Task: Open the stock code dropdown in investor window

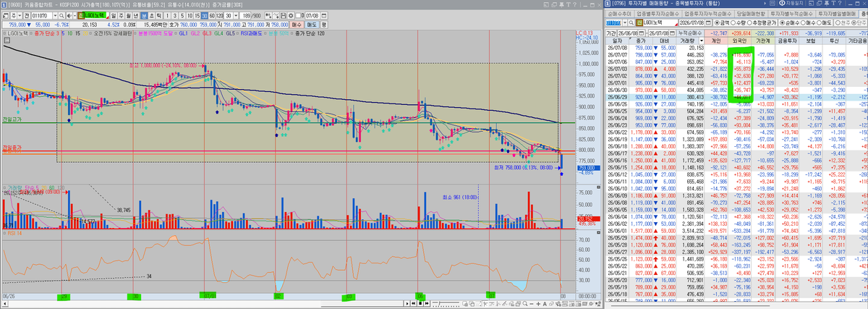Action: 624,23
